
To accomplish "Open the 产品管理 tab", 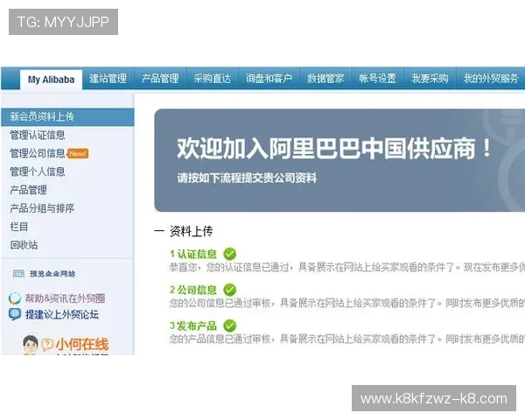I will pyautogui.click(x=160, y=79).
